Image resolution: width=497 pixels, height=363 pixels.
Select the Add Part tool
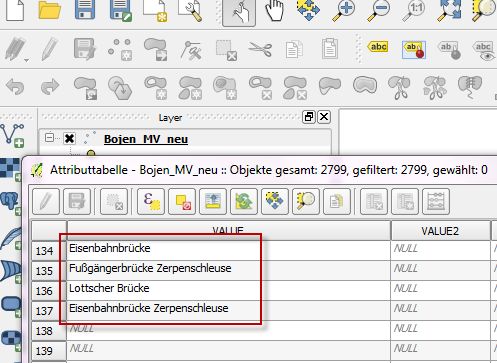[x=190, y=89]
